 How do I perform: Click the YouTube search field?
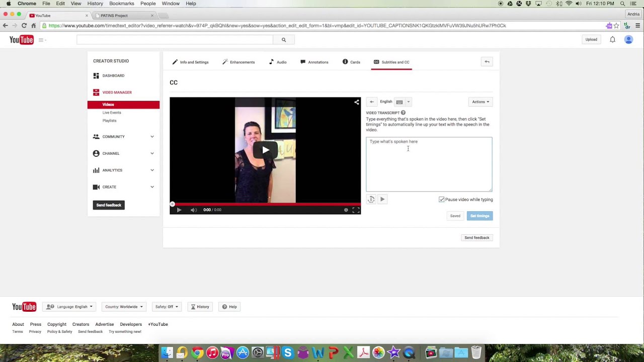tap(175, 40)
